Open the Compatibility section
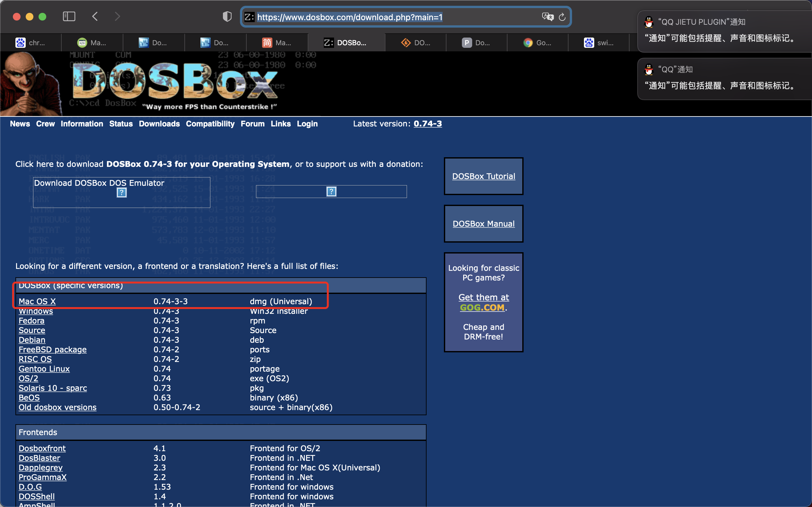The image size is (812, 507). pyautogui.click(x=210, y=124)
